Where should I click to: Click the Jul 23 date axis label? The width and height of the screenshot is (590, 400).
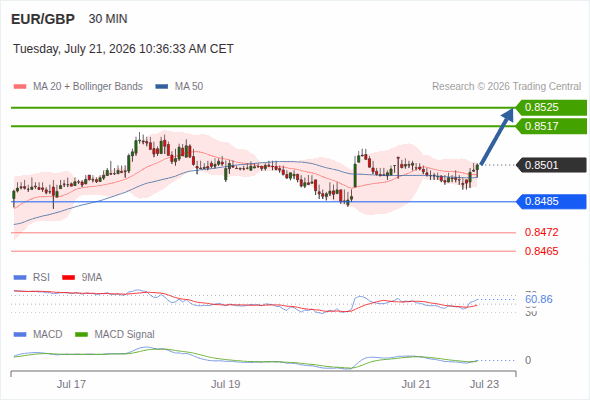pyautogui.click(x=484, y=384)
